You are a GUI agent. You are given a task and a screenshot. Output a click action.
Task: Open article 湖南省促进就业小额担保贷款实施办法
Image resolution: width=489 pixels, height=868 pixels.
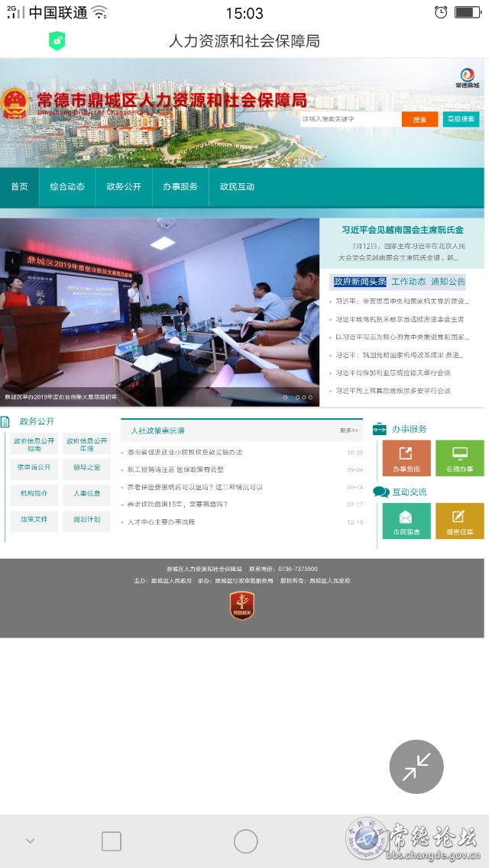coord(185,452)
